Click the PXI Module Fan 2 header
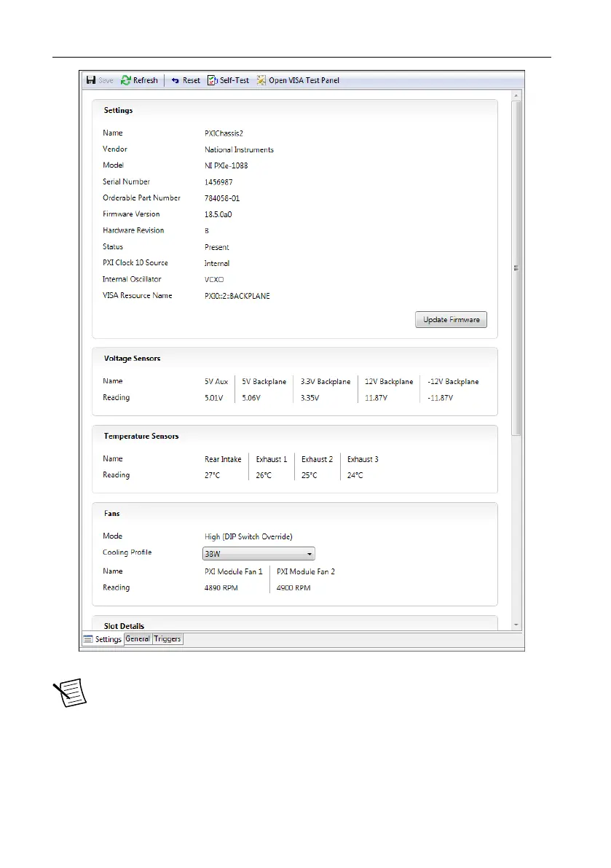 pos(306,572)
